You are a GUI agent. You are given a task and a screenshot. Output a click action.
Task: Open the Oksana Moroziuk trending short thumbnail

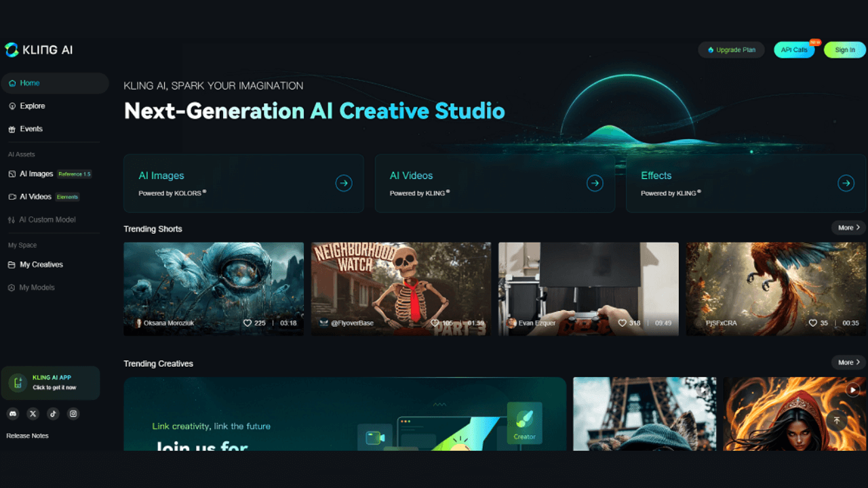tap(214, 289)
